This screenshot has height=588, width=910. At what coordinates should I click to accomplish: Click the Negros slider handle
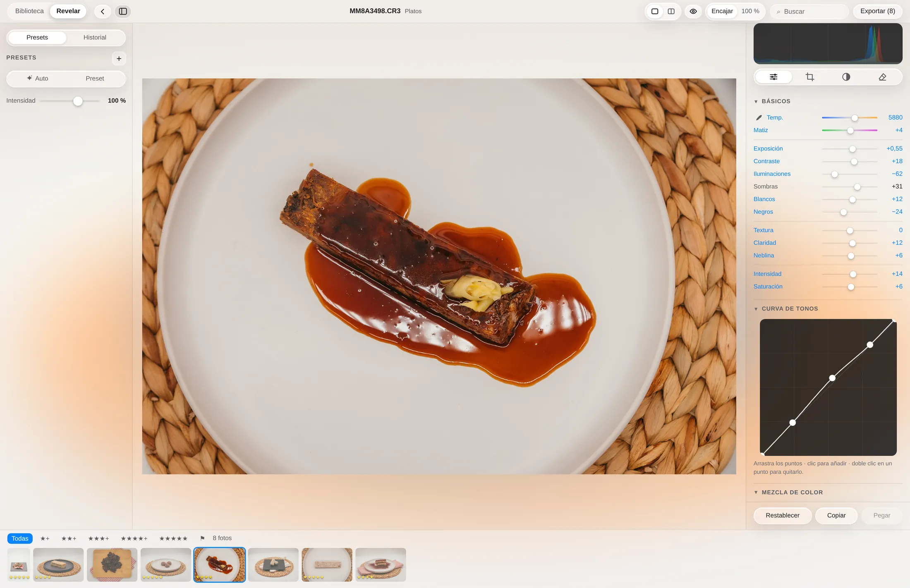click(843, 212)
